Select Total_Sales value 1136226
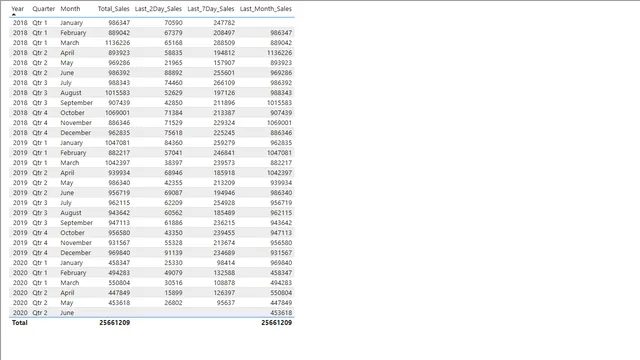The height and width of the screenshot is (360, 640). (118, 43)
